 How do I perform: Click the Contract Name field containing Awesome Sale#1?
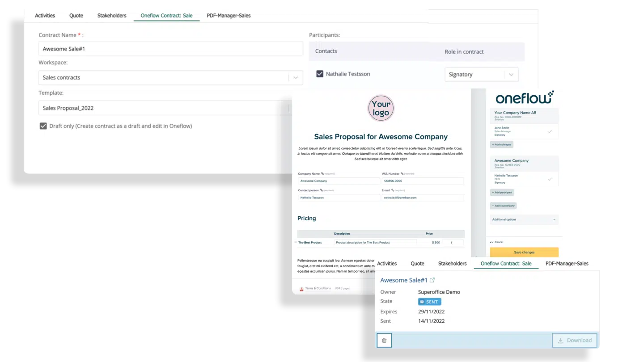coord(170,49)
